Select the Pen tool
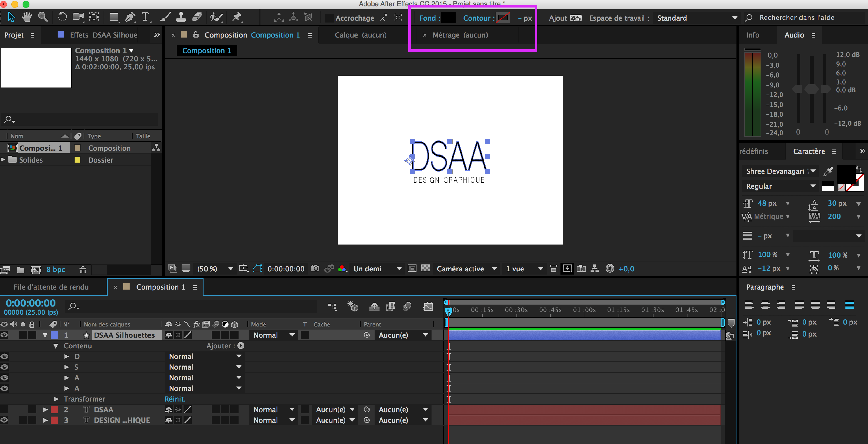This screenshot has width=868, height=444. [x=130, y=17]
